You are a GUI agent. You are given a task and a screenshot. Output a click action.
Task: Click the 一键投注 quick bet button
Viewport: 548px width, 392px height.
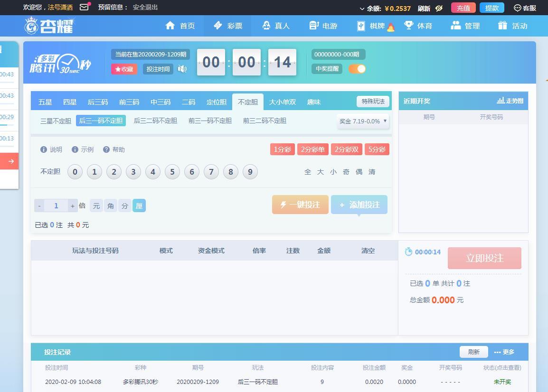[300, 205]
